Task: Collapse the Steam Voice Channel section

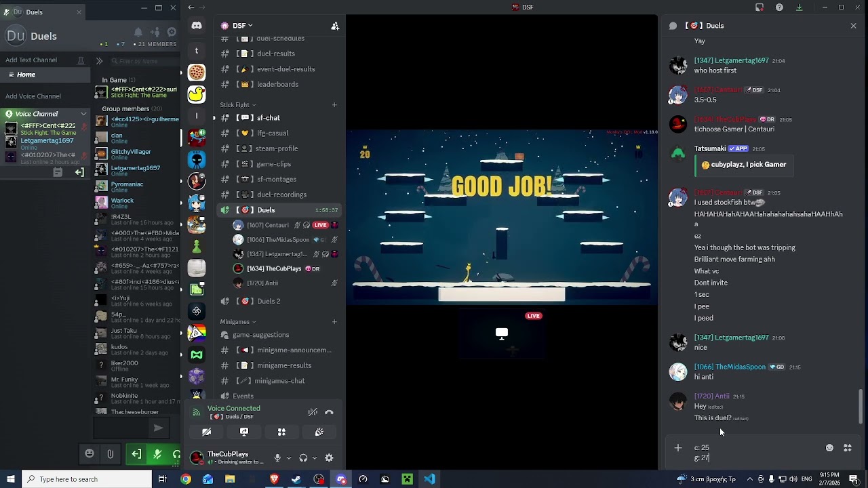Action: (x=83, y=114)
